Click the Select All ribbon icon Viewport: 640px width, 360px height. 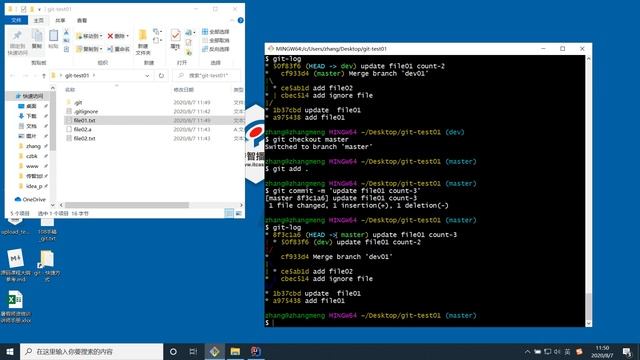205,31
